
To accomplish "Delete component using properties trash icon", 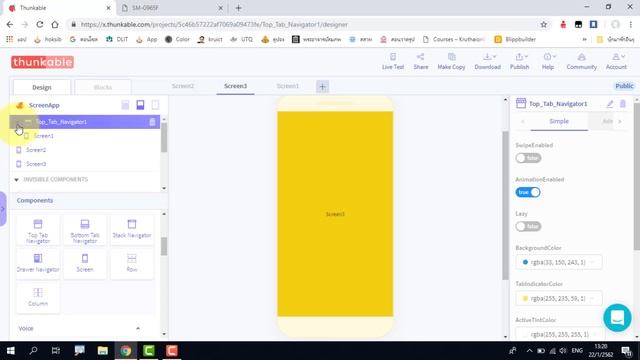I will pyautogui.click(x=623, y=104).
